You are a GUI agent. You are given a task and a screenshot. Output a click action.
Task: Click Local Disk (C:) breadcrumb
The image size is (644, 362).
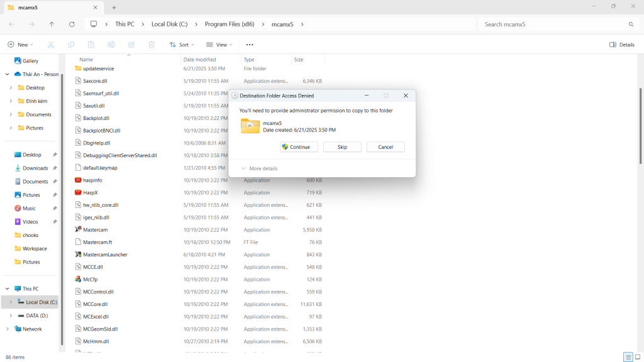tap(169, 25)
